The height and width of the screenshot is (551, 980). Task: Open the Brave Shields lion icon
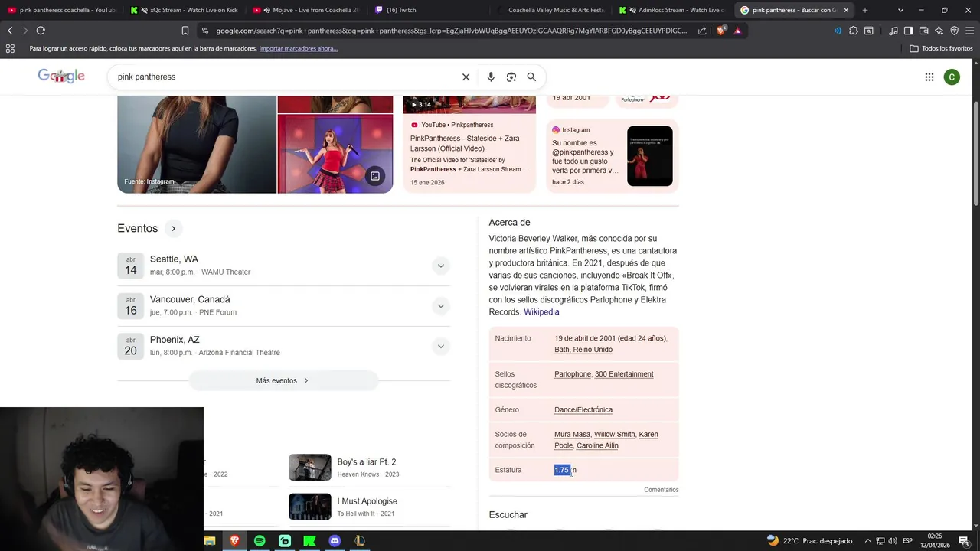[x=721, y=31]
